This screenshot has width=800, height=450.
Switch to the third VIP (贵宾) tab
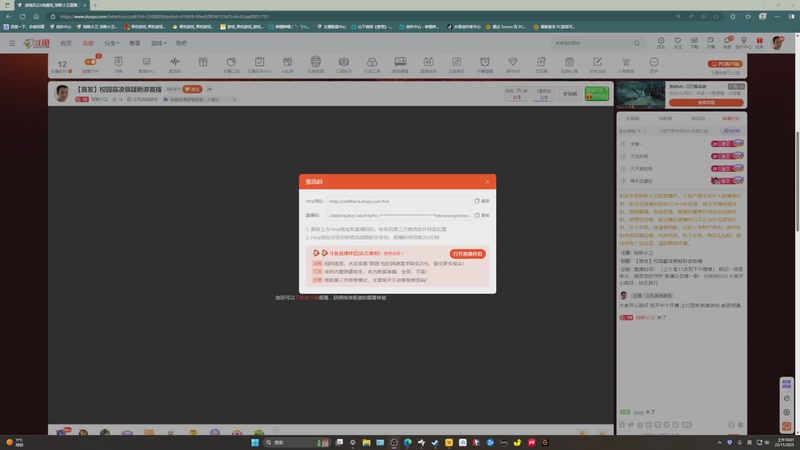tap(698, 118)
